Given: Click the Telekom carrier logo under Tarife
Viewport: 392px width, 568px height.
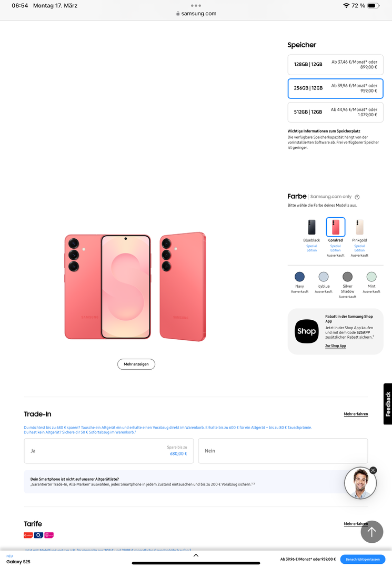Looking at the screenshot, I should (x=49, y=535).
